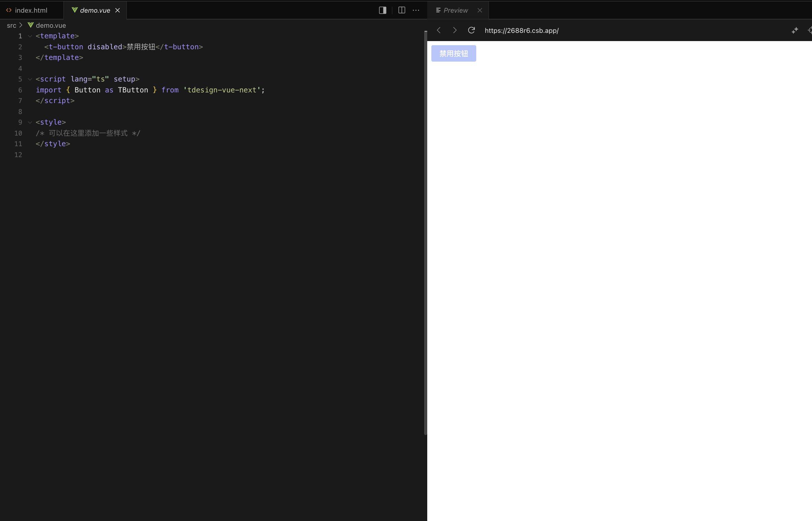Image resolution: width=812 pixels, height=521 pixels.
Task: Click the forward navigation arrow in preview
Action: pos(454,30)
